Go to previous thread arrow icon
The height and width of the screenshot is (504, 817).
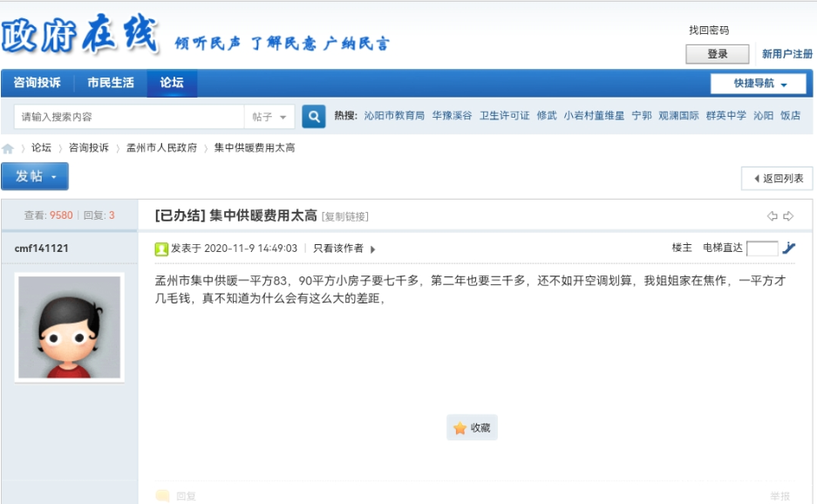[772, 216]
